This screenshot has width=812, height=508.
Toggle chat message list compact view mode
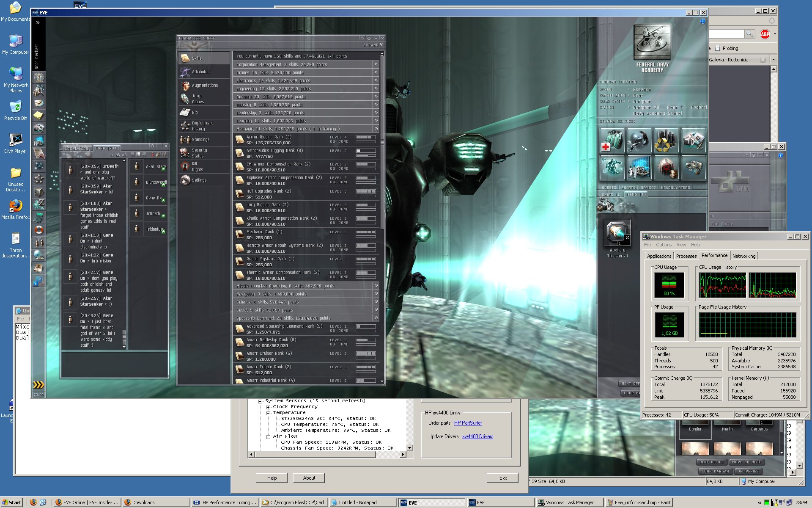point(132,155)
